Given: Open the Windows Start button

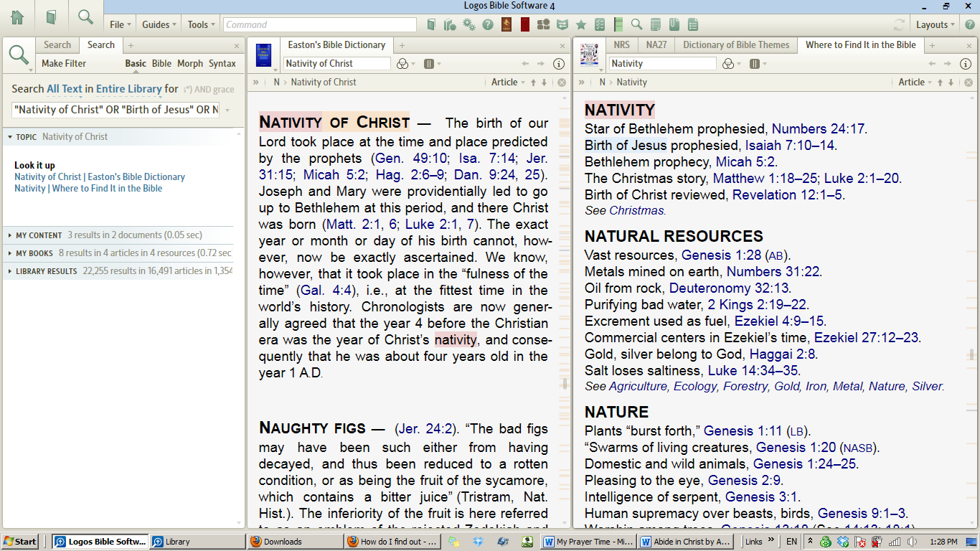Looking at the screenshot, I should (20, 542).
